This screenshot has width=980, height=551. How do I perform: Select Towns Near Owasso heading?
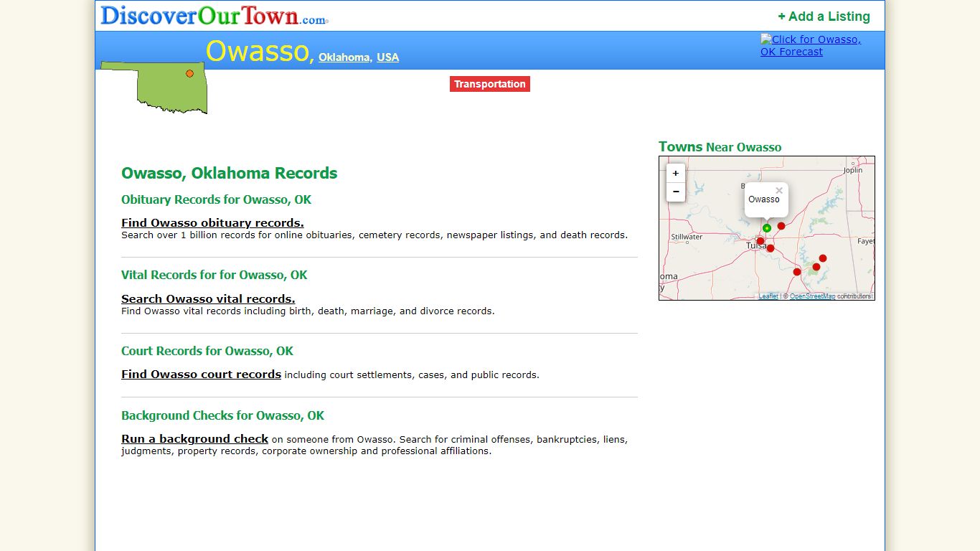point(720,147)
